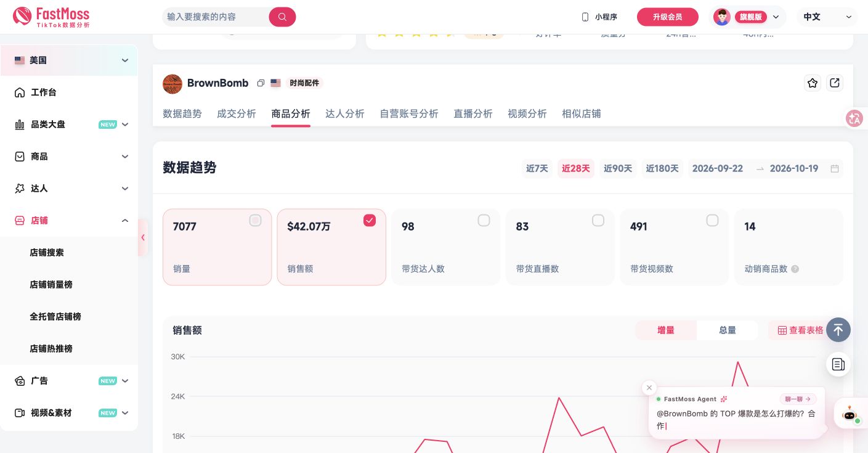
Task: Switch to the 成交分析 tab
Action: coord(237,114)
